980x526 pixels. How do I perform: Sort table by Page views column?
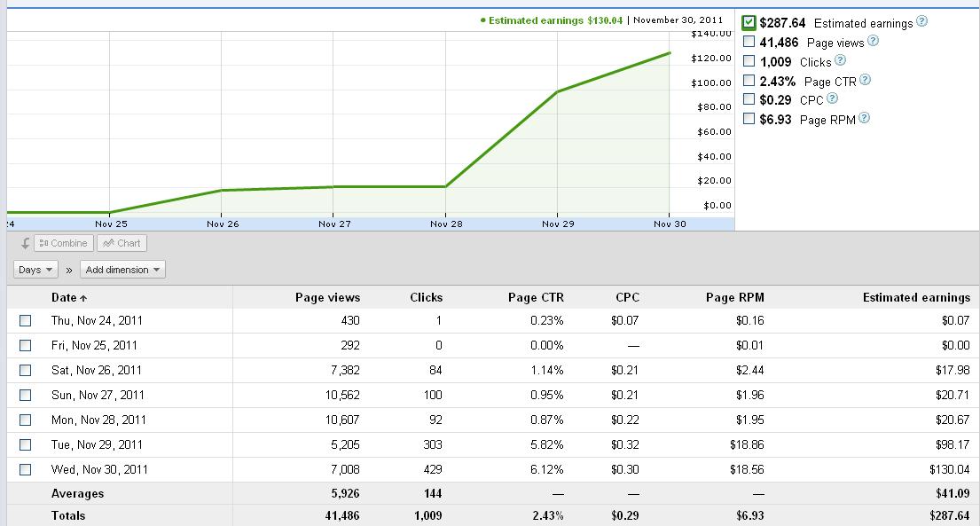click(327, 298)
